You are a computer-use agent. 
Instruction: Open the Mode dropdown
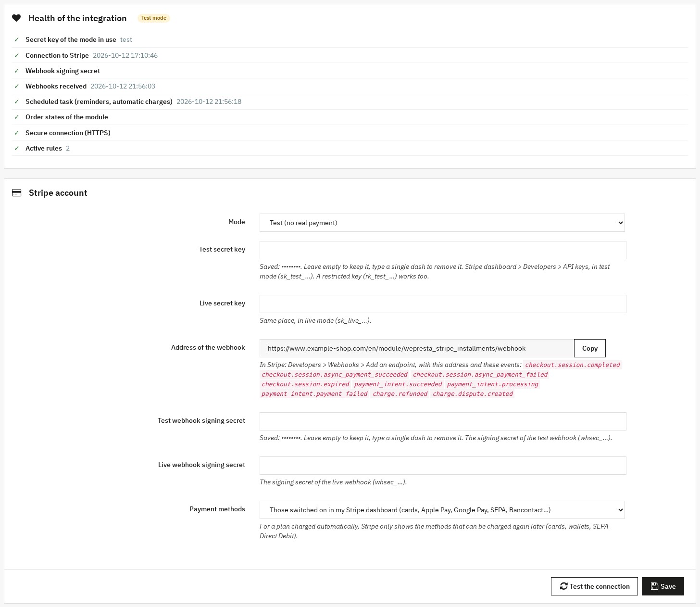(x=442, y=223)
